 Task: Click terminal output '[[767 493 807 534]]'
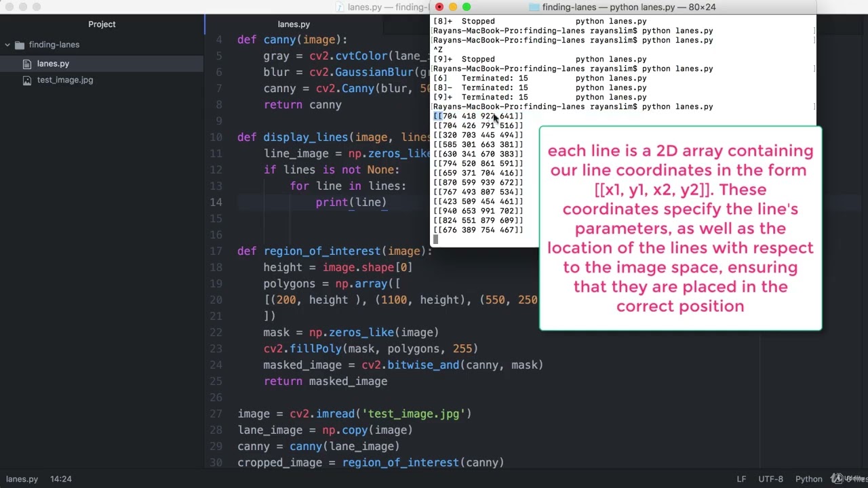(x=478, y=192)
